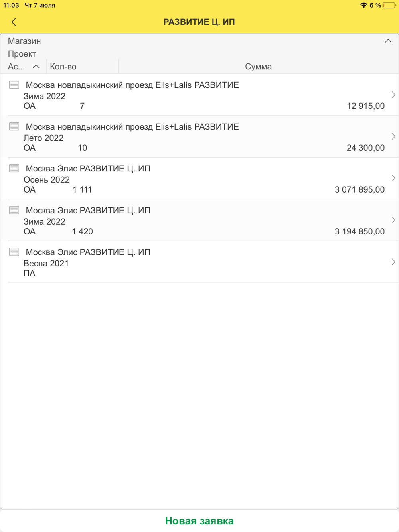Tap the battery indicator icon

pos(389,5)
